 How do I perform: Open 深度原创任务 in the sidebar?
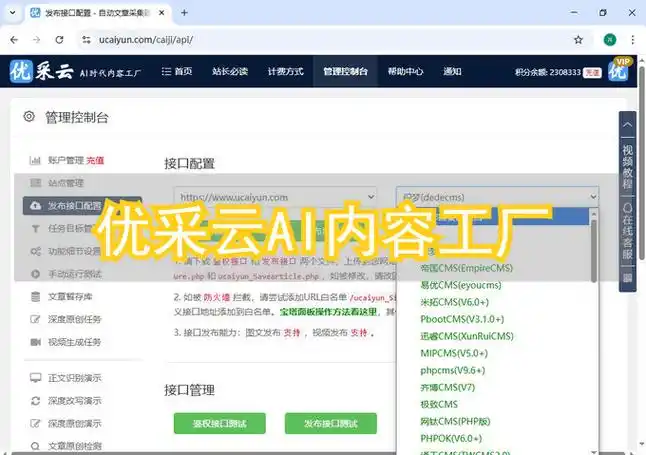(x=75, y=319)
